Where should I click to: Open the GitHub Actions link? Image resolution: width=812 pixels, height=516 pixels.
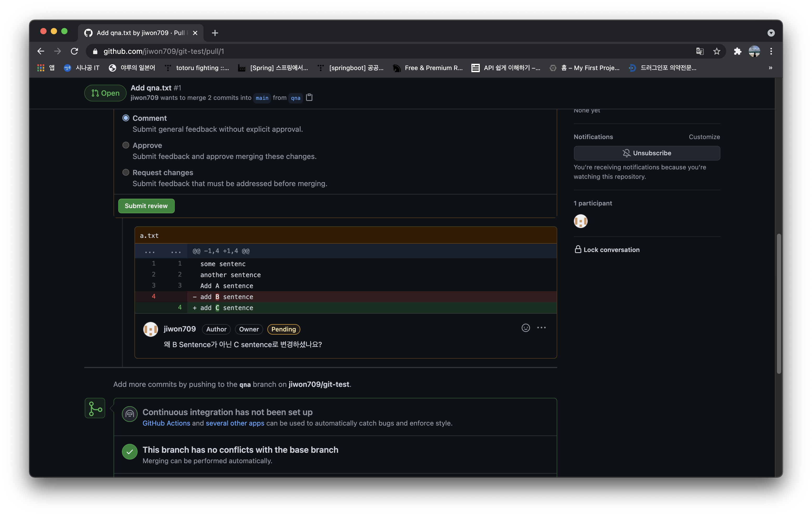(166, 423)
